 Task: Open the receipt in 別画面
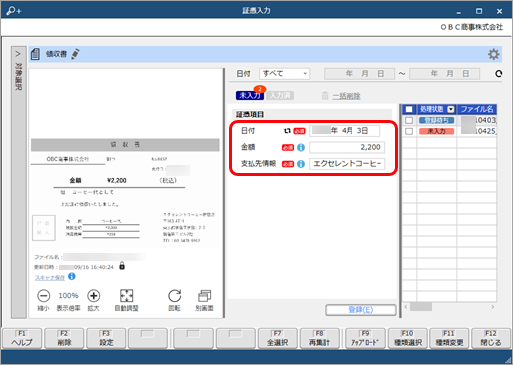click(204, 296)
